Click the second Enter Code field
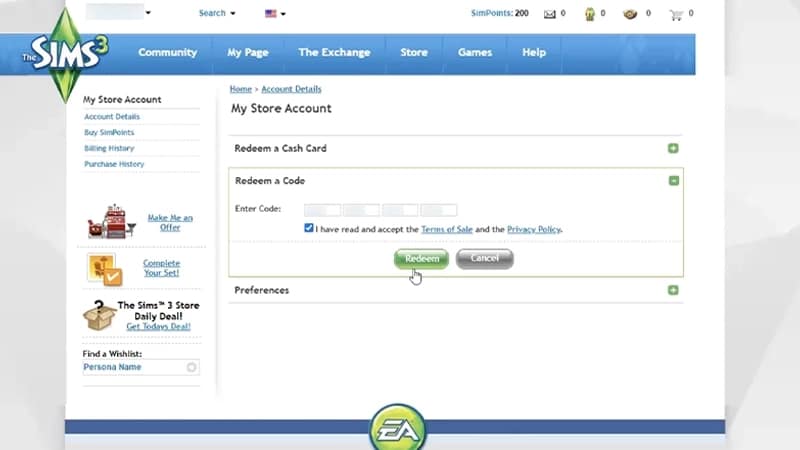The image size is (800, 450). pos(361,210)
